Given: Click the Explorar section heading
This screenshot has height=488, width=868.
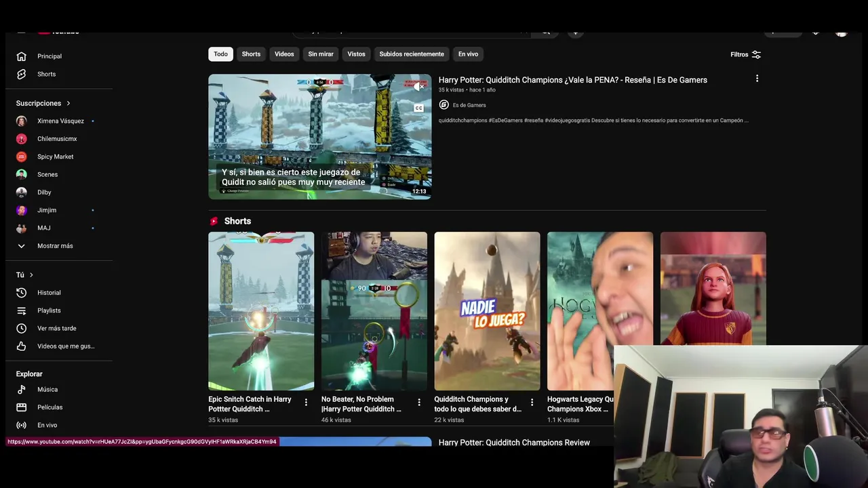Looking at the screenshot, I should coord(29,374).
